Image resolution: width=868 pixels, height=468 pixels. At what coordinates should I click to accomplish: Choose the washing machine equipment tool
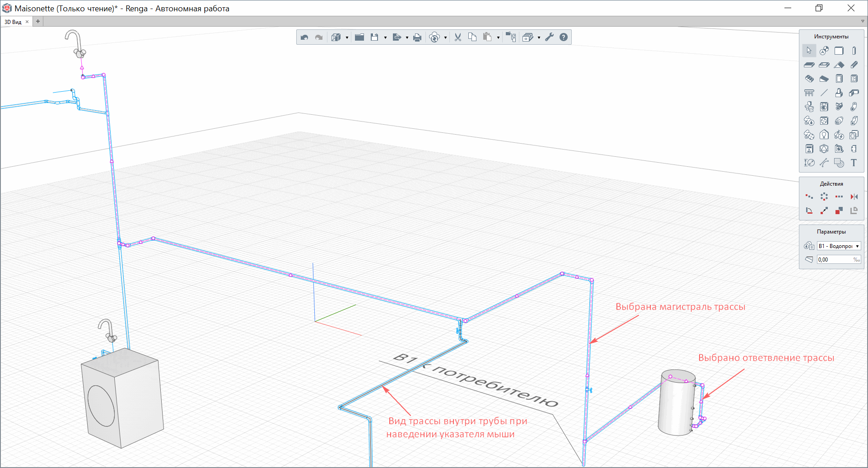824,107
